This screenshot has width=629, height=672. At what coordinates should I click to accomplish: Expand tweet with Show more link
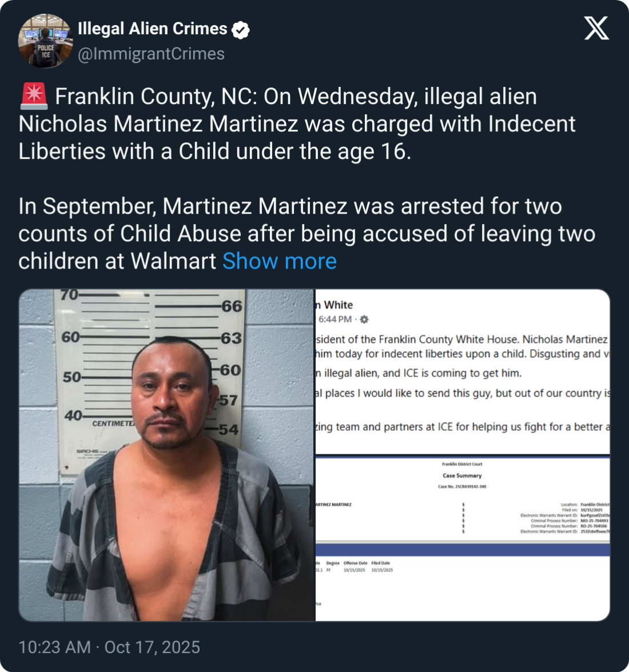[x=280, y=261]
